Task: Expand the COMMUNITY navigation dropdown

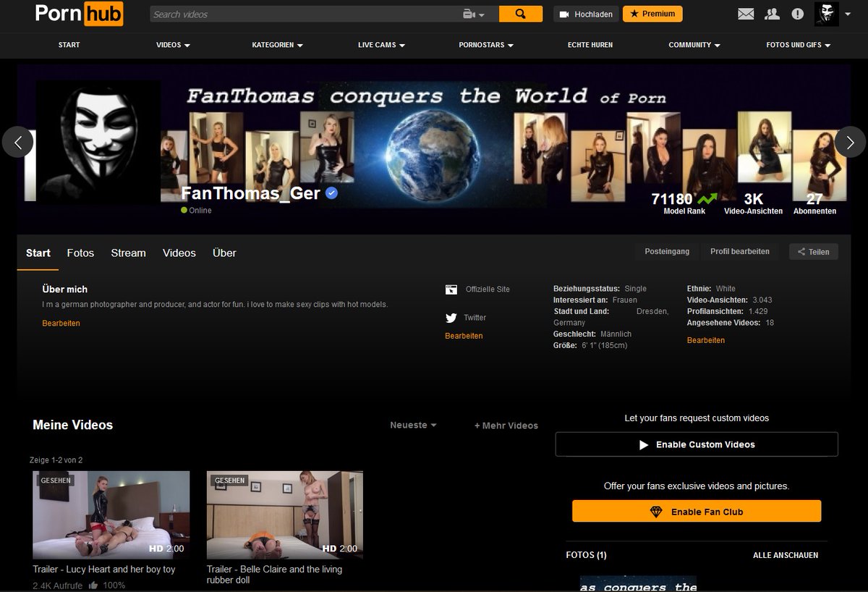Action: coord(694,45)
